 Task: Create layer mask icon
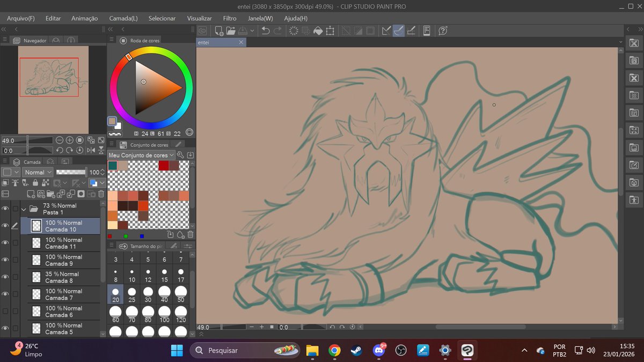pyautogui.click(x=81, y=194)
